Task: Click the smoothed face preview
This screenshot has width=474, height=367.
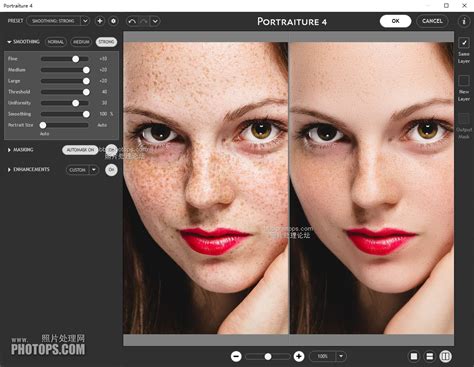Action: point(372,188)
